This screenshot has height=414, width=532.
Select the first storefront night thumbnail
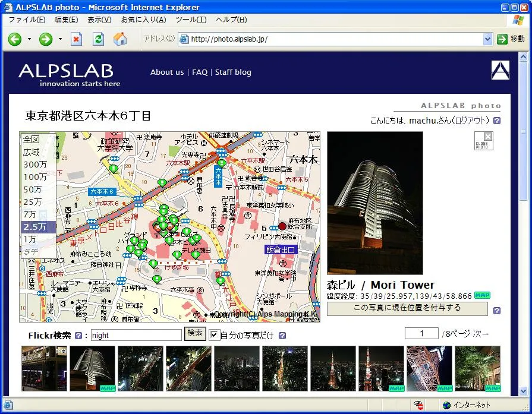[x=44, y=369]
